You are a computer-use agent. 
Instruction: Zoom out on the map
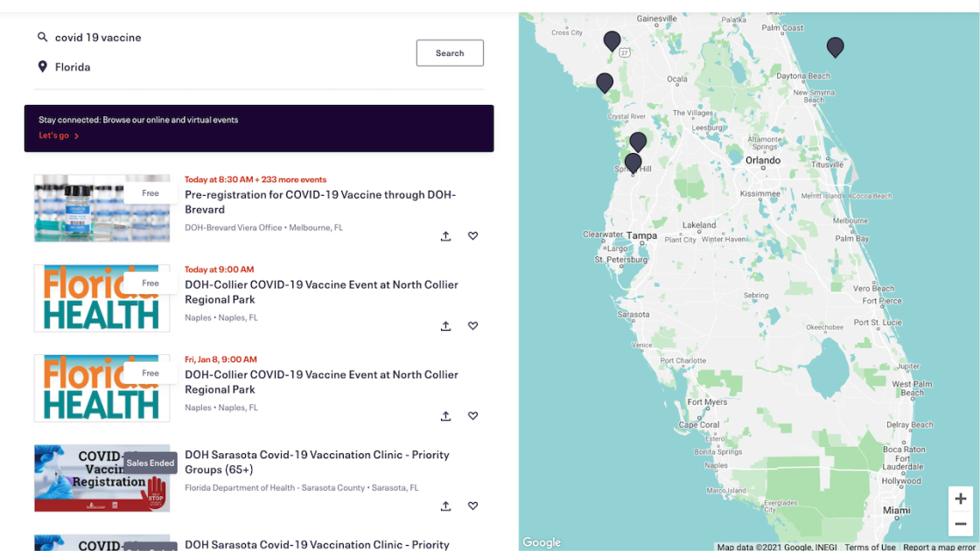coord(960,523)
